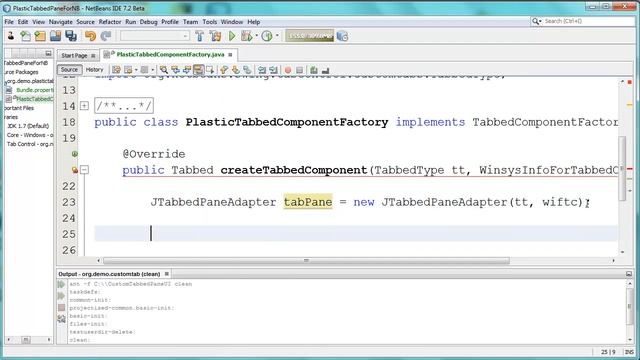Toggle Rectangular Selection in editor toolbar
Viewport: 640px width, 360px height.
pyautogui.click(x=210, y=70)
